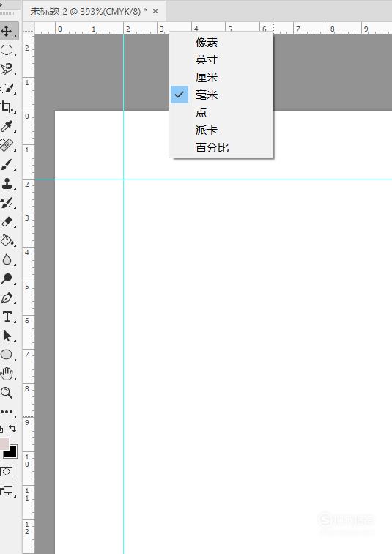Choose 派卡 ruler unit
Image resolution: width=392 pixels, height=554 pixels.
coord(221,130)
